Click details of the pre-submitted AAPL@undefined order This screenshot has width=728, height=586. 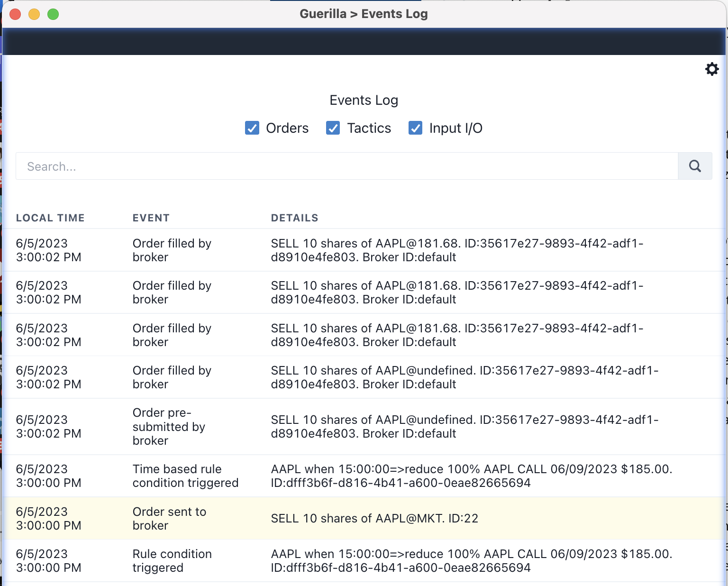(464, 427)
